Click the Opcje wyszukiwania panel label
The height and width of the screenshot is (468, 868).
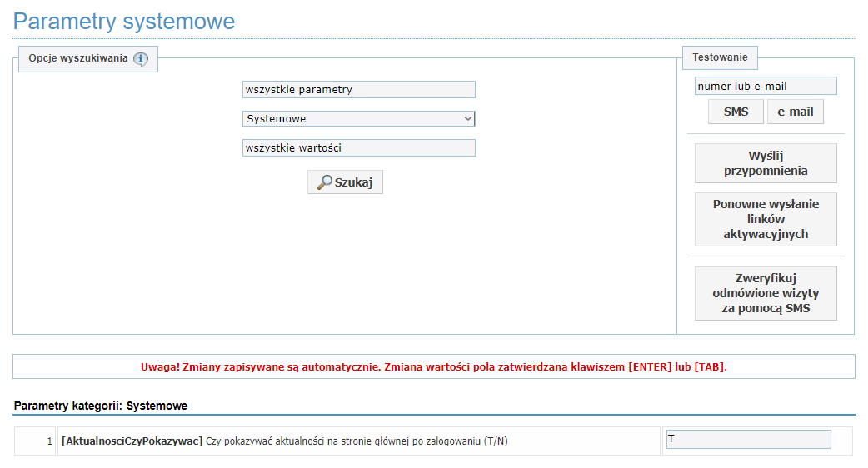click(78, 59)
